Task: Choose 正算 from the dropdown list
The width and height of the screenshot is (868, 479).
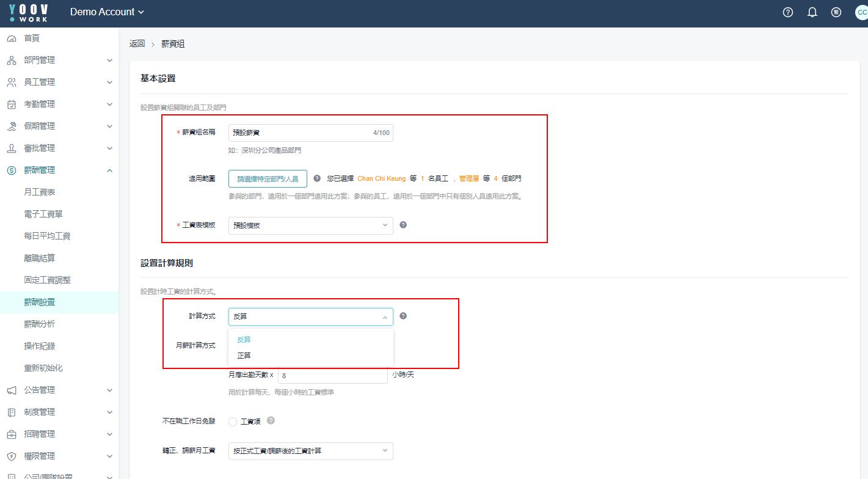Action: [244, 356]
